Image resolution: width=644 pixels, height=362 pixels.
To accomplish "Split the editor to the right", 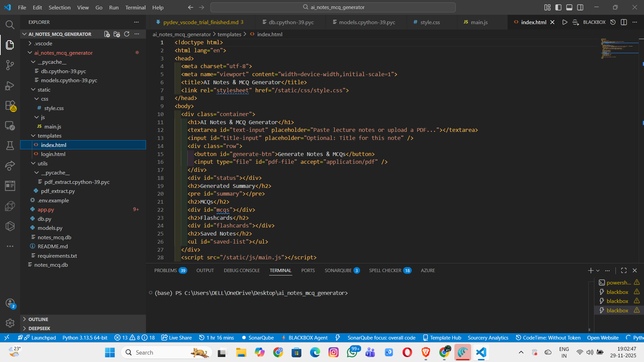I will pos(624,22).
